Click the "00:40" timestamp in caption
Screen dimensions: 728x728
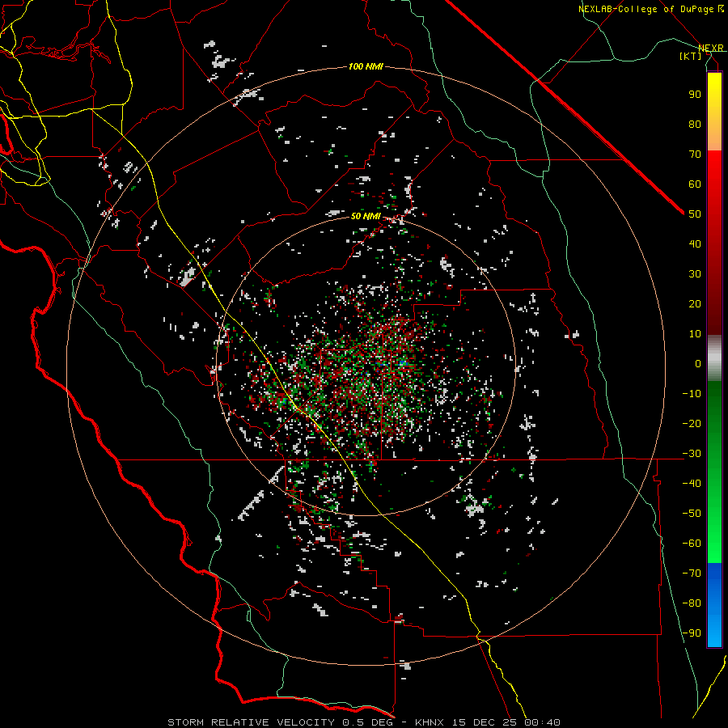click(543, 722)
